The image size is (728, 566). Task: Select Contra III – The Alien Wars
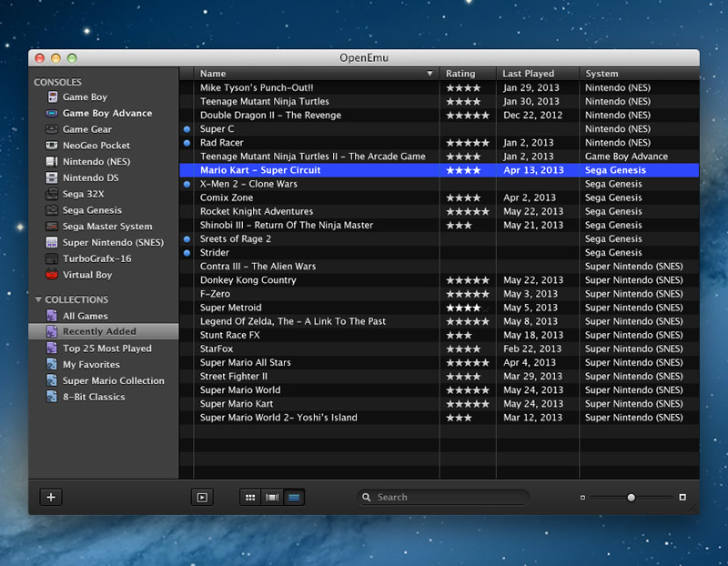click(x=258, y=266)
